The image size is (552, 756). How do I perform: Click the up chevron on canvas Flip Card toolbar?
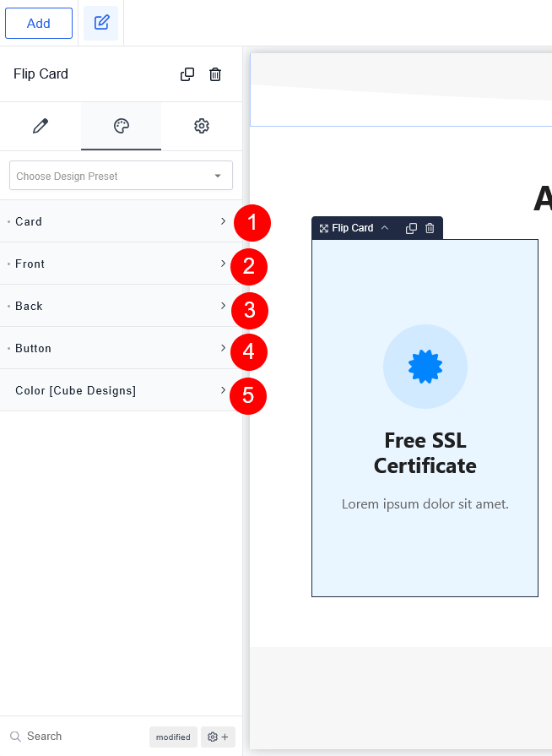click(x=385, y=228)
